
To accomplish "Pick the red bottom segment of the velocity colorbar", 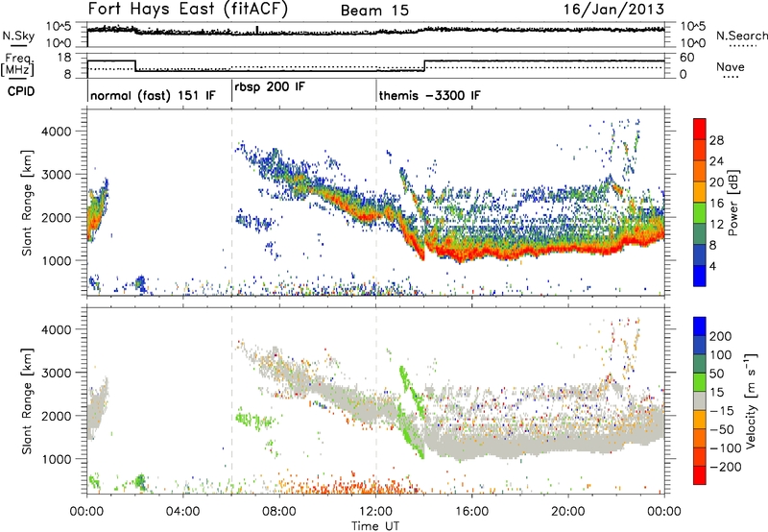I will pos(700,475).
